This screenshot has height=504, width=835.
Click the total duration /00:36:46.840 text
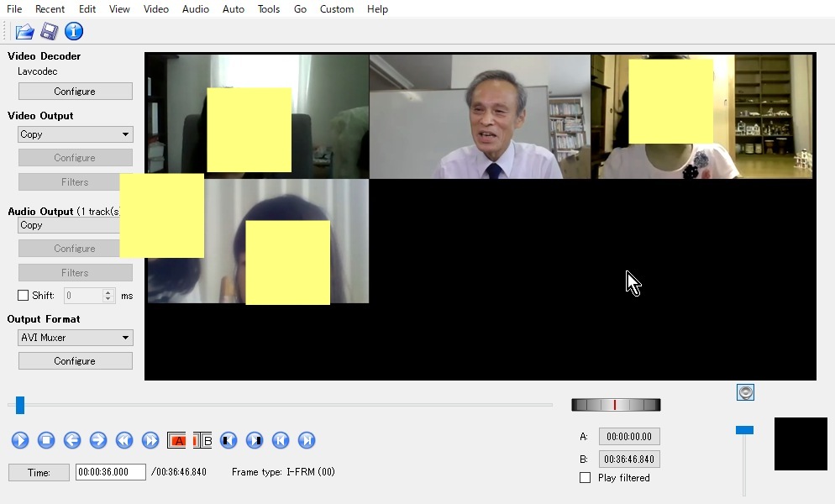[x=178, y=471]
